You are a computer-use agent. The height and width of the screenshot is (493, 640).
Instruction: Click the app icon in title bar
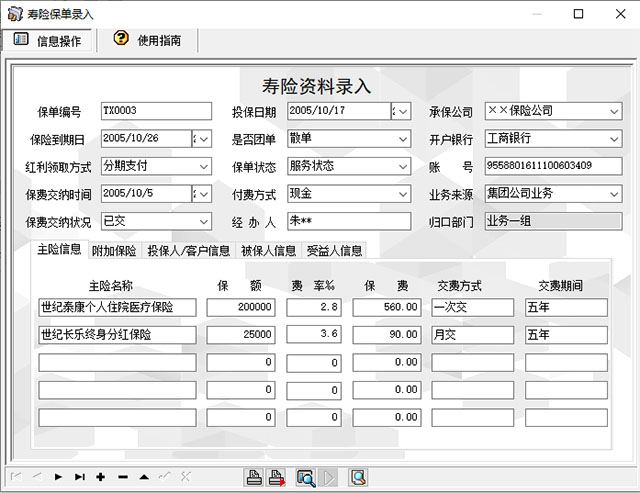[x=15, y=14]
